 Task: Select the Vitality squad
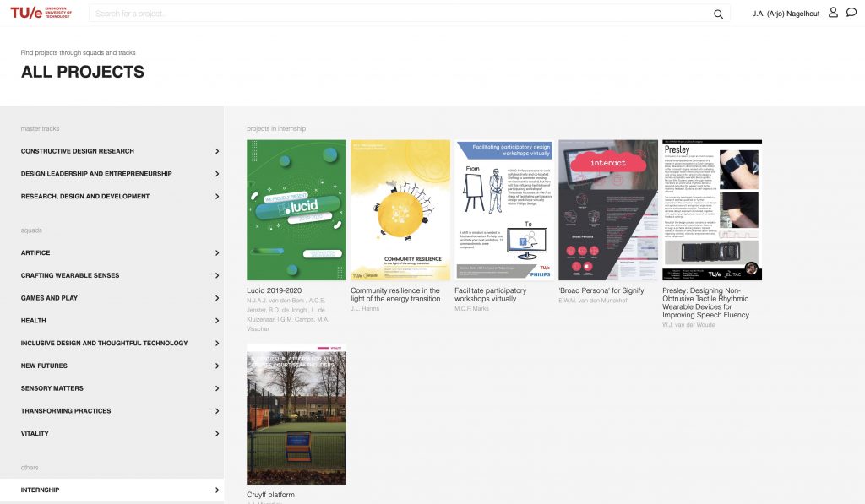coord(35,433)
